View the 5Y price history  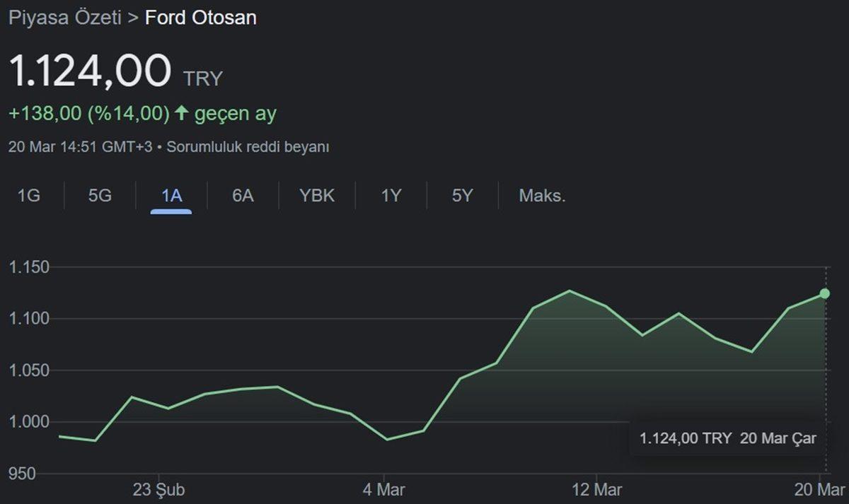462,196
